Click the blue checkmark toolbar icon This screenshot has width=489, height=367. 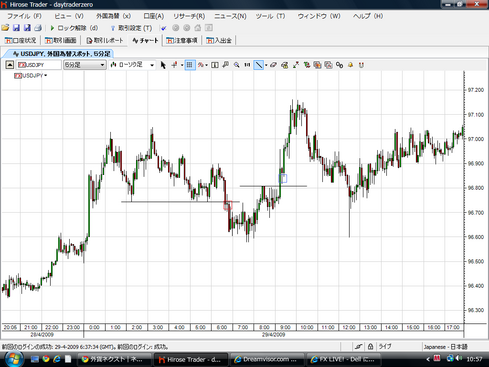coord(164,28)
